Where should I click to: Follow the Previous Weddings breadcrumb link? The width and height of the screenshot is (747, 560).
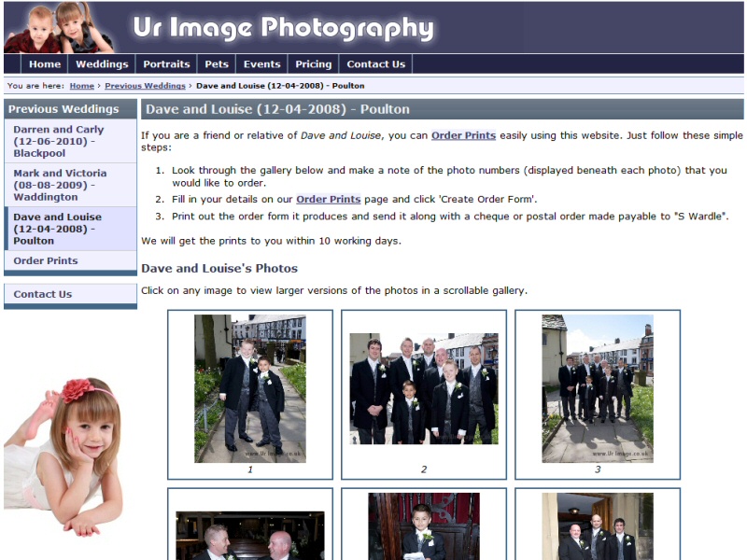point(145,86)
